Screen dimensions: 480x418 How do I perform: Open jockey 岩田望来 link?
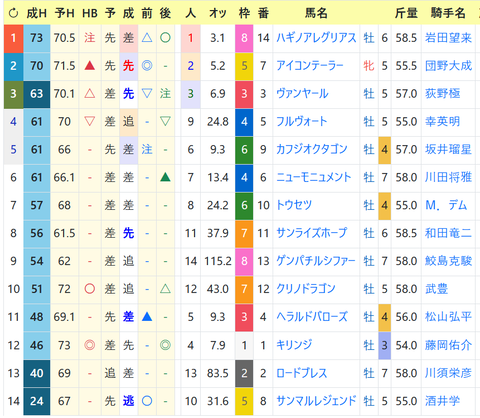point(448,38)
